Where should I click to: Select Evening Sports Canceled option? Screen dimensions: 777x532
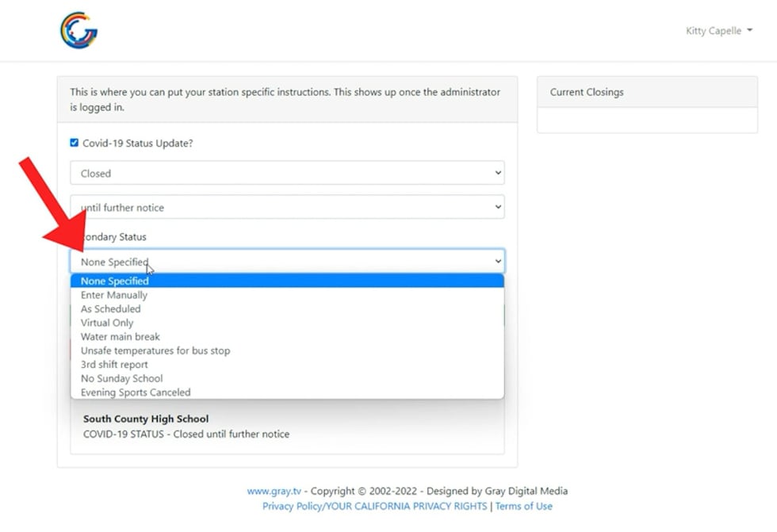coord(136,392)
